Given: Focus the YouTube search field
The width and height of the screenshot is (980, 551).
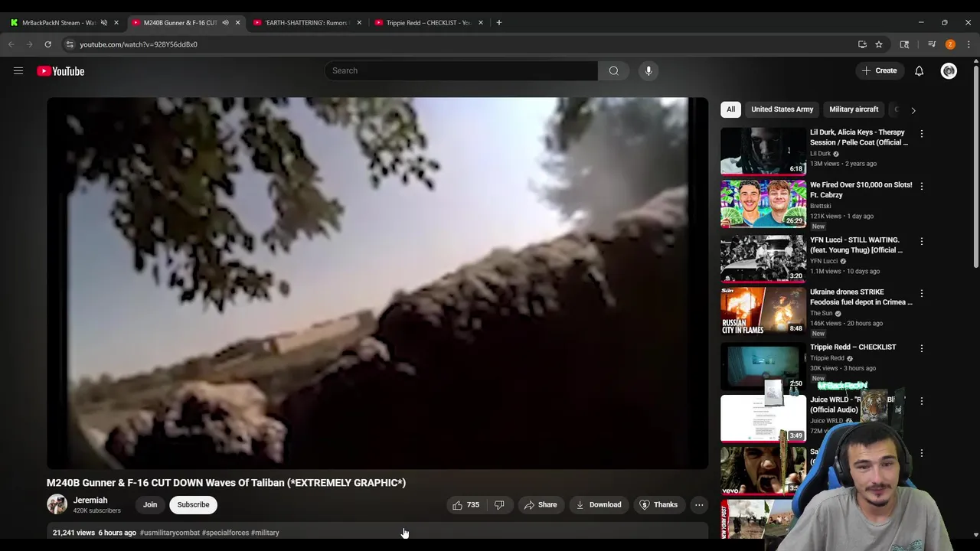Looking at the screenshot, I should click(x=461, y=71).
